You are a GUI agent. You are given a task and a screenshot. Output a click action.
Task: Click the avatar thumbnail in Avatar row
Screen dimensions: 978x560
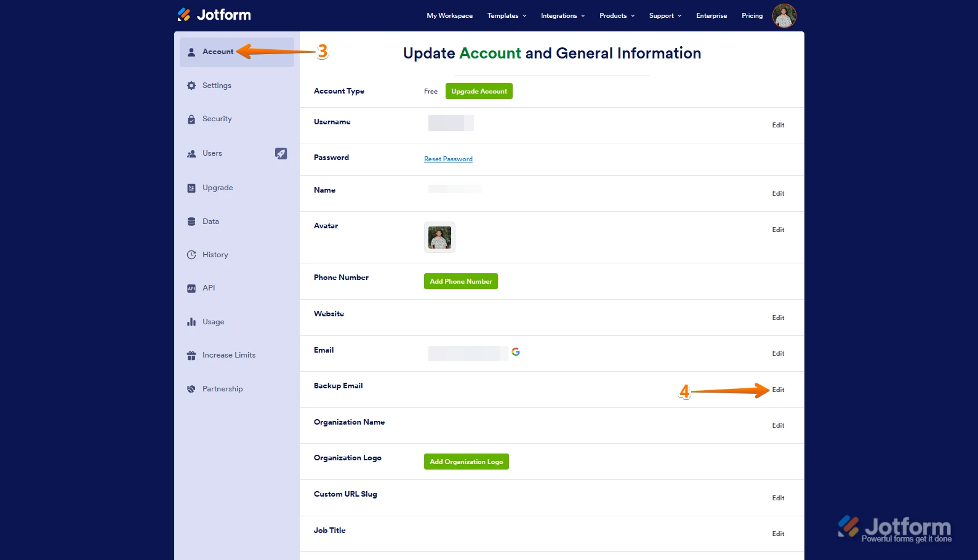[x=439, y=238]
